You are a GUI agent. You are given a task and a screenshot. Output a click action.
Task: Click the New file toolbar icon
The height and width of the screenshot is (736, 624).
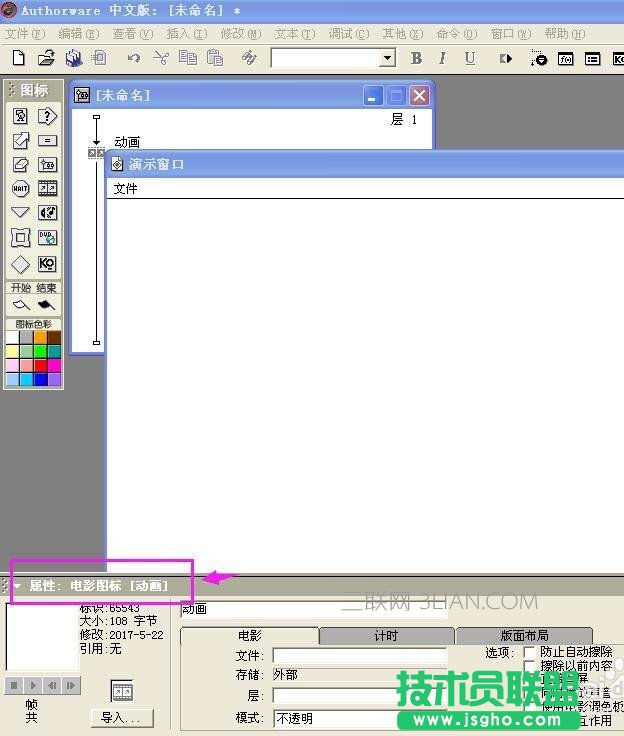click(18, 58)
